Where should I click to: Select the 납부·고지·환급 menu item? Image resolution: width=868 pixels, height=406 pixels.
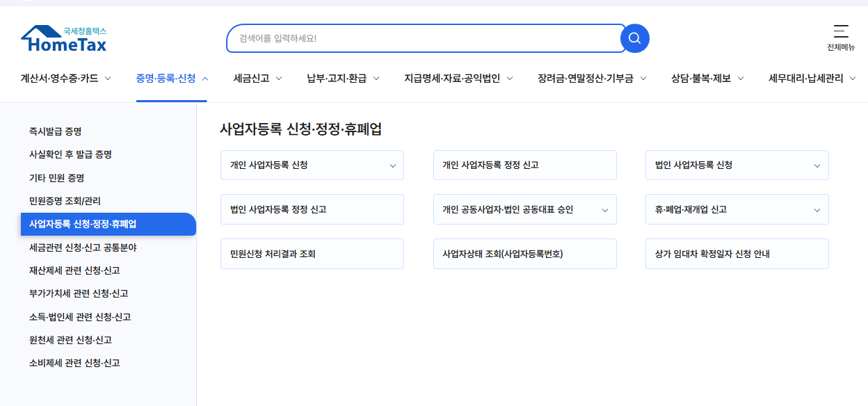point(339,79)
